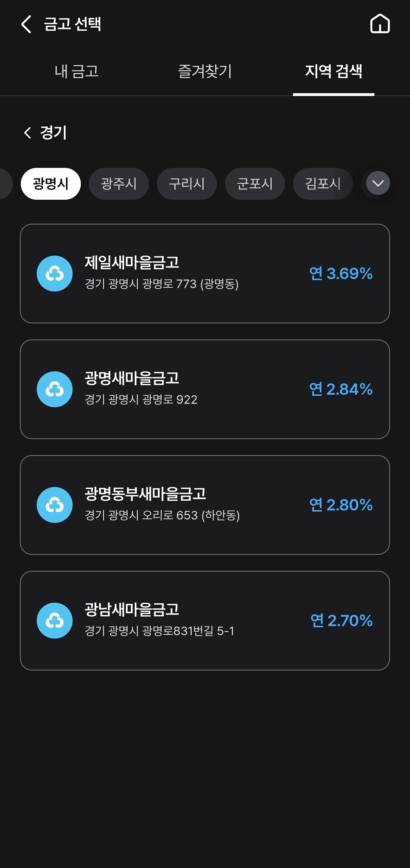
Task: Select the 지역 검색 tab
Action: (333, 71)
